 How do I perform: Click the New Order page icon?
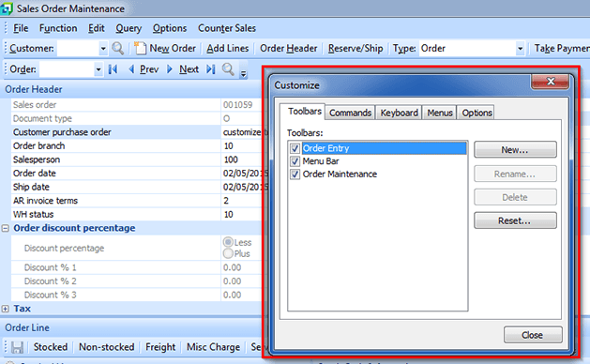(141, 48)
